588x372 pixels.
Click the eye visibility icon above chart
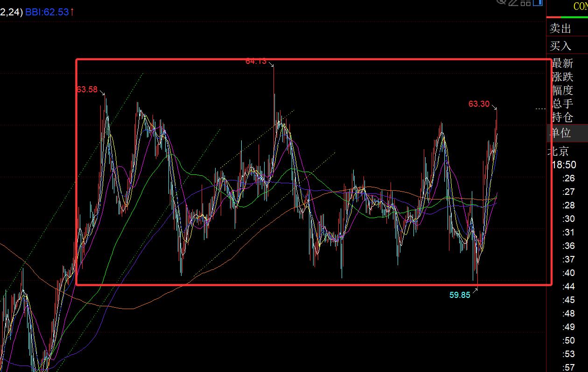[x=501, y=2]
